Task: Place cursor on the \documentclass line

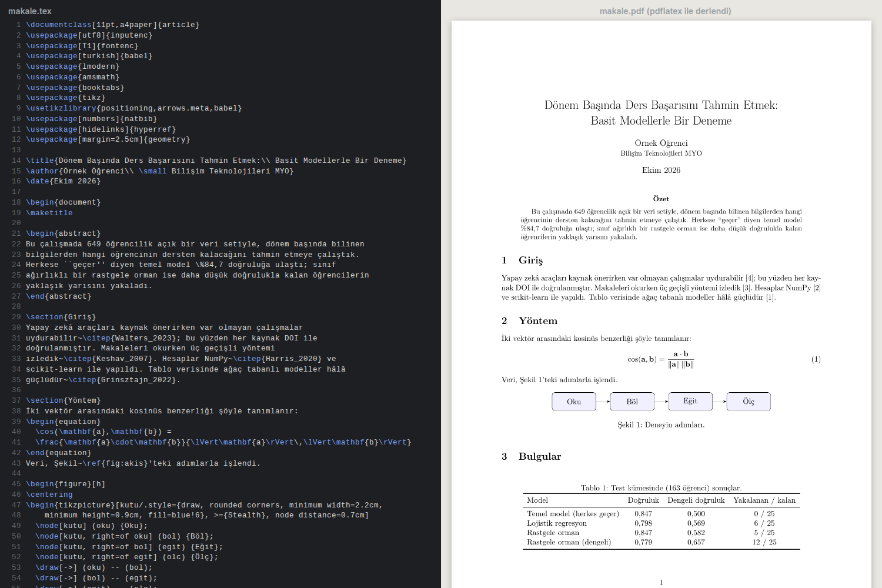Action: [113, 25]
